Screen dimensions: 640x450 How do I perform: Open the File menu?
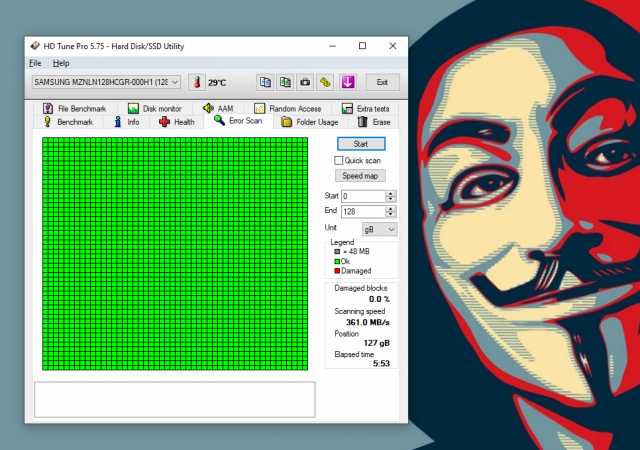click(x=35, y=63)
